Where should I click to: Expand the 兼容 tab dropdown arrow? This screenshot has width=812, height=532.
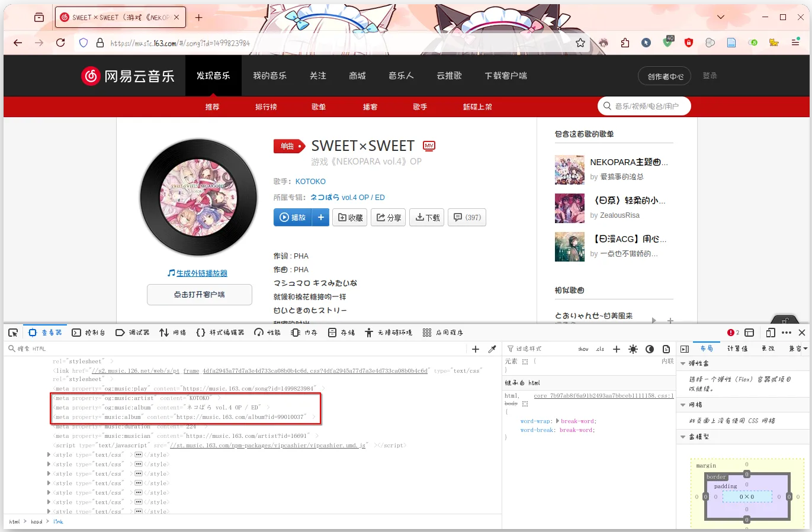click(806, 349)
